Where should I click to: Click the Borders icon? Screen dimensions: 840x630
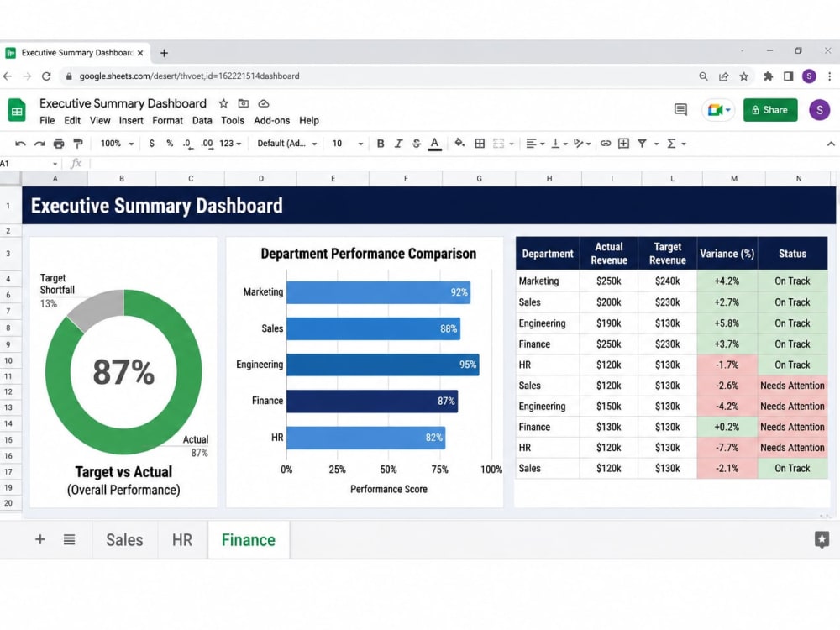coord(480,144)
